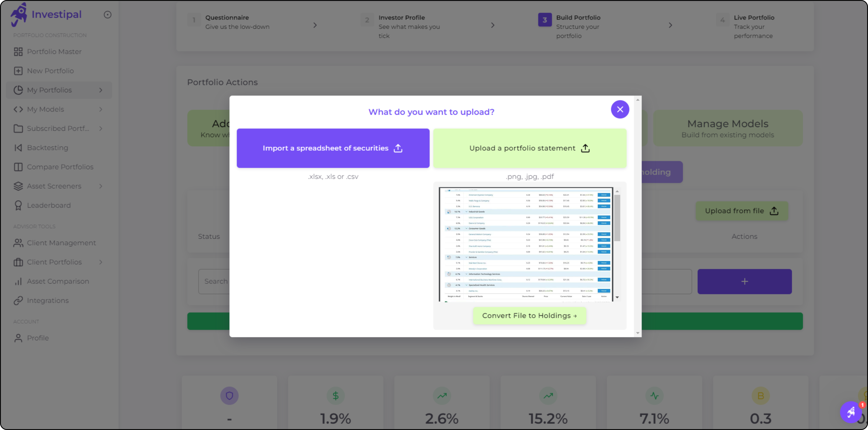Click the Upload from file button

tap(741, 211)
